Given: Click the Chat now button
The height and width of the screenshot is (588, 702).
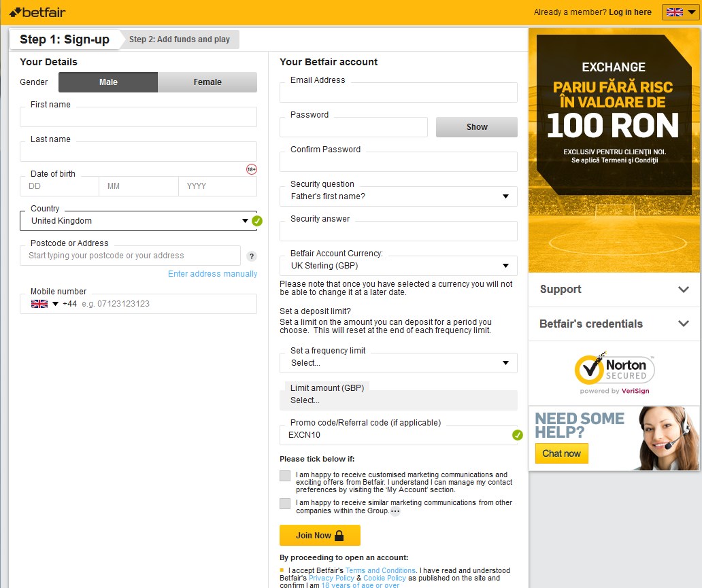Looking at the screenshot, I should coord(561,454).
